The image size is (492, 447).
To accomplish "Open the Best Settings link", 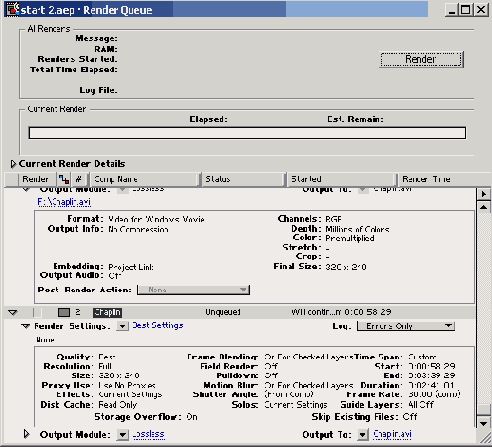I will point(158,325).
